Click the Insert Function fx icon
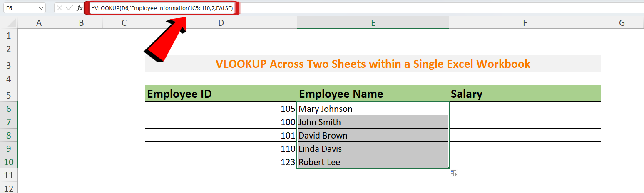Viewport: 644px width, 193px height. 80,8
